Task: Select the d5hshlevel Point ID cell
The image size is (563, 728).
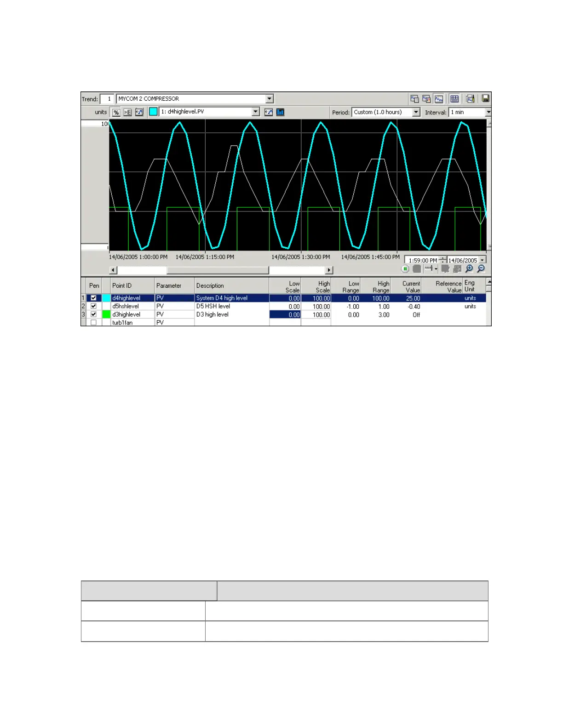Action: click(x=132, y=306)
